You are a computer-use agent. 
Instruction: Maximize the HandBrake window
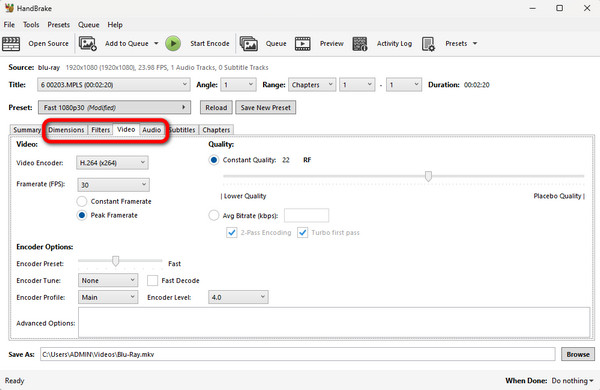pos(559,8)
